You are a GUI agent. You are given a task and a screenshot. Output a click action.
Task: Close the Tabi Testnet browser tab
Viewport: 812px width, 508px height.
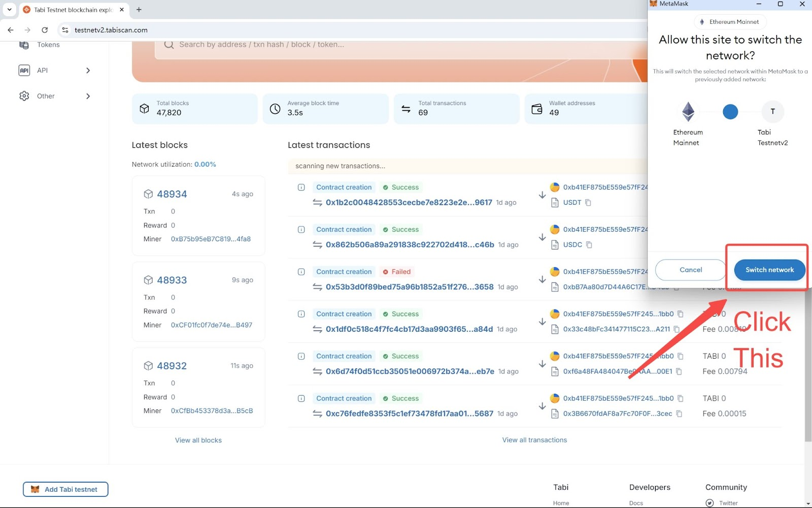point(122,9)
